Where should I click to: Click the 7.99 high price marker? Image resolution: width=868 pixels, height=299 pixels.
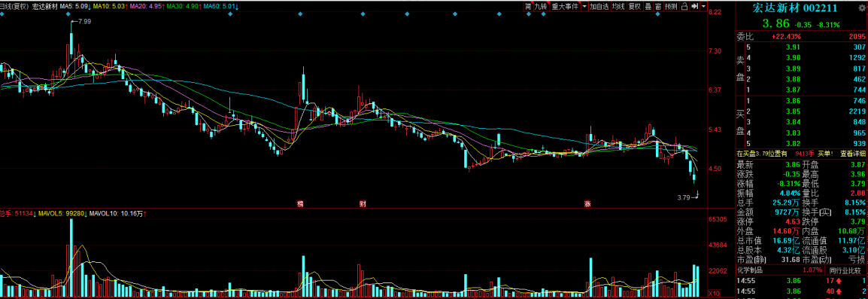click(85, 21)
